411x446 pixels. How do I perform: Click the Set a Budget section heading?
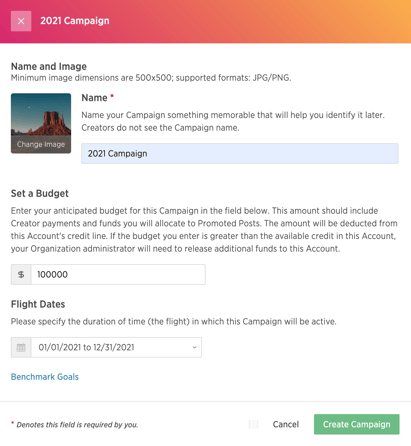pyautogui.click(x=40, y=193)
